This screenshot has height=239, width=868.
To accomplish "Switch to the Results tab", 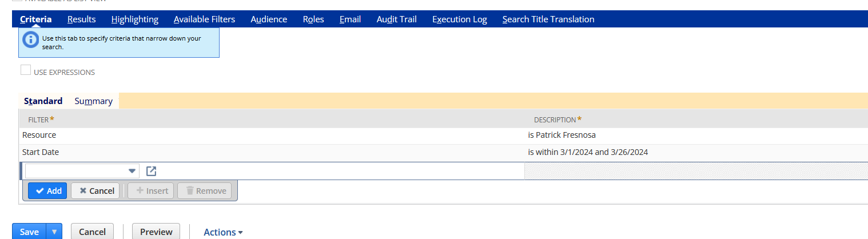I will pyautogui.click(x=81, y=19).
